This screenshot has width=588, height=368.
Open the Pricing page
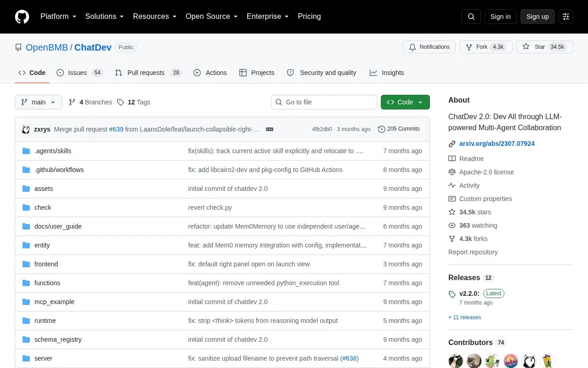[x=309, y=16]
